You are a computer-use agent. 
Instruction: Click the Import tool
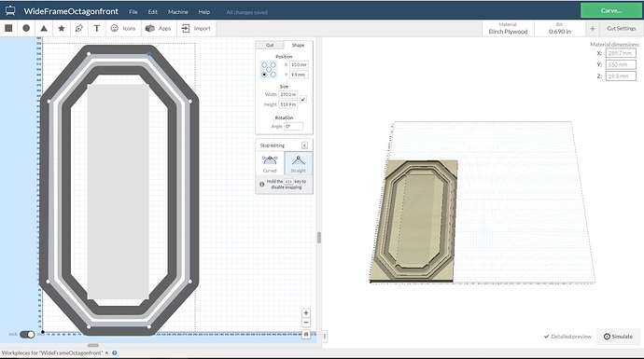[196, 28]
